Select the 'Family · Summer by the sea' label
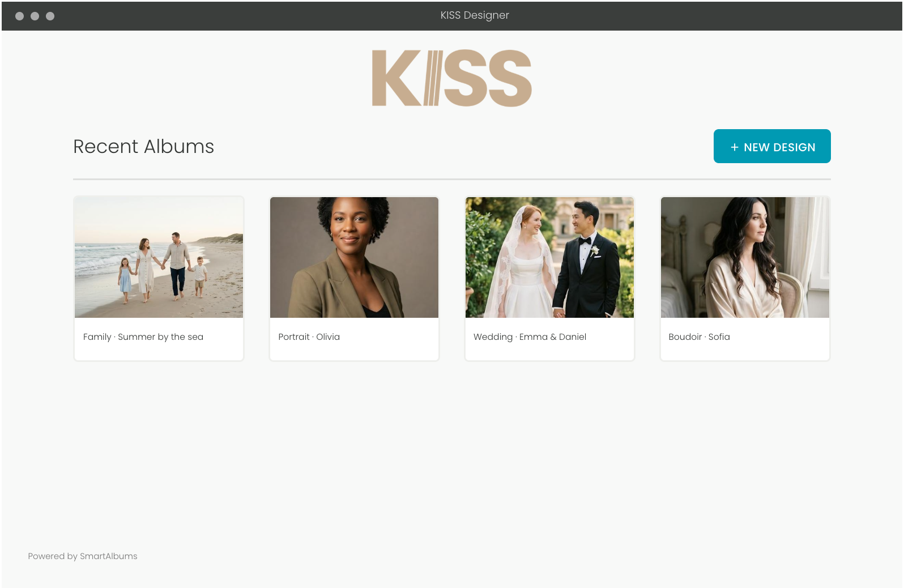Image resolution: width=904 pixels, height=588 pixels. pos(143,336)
